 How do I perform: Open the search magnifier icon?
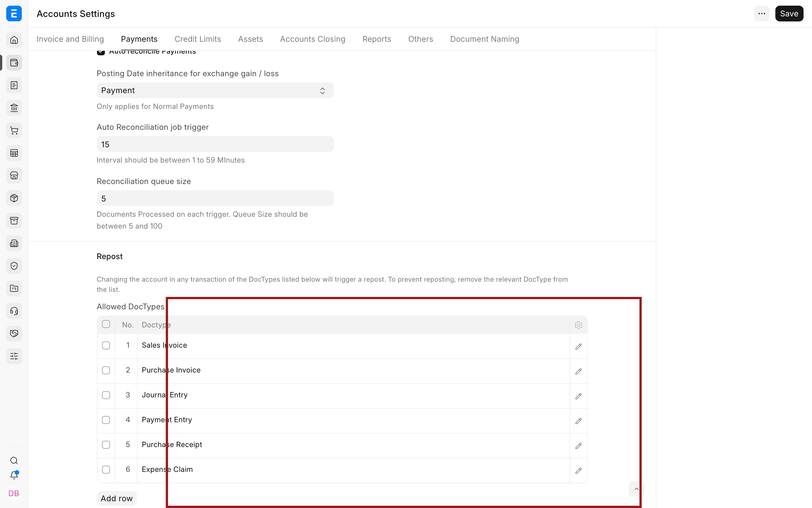click(14, 460)
